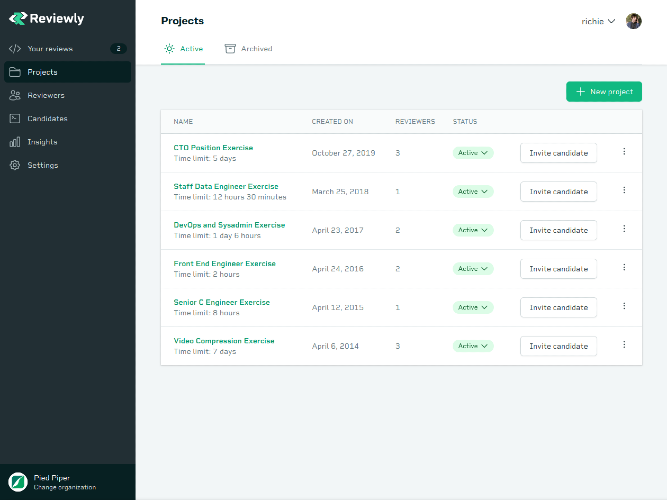Click 'Time limit: 12 hours 30 minutes' text
Screen dimensions: 667x500
(x=230, y=197)
